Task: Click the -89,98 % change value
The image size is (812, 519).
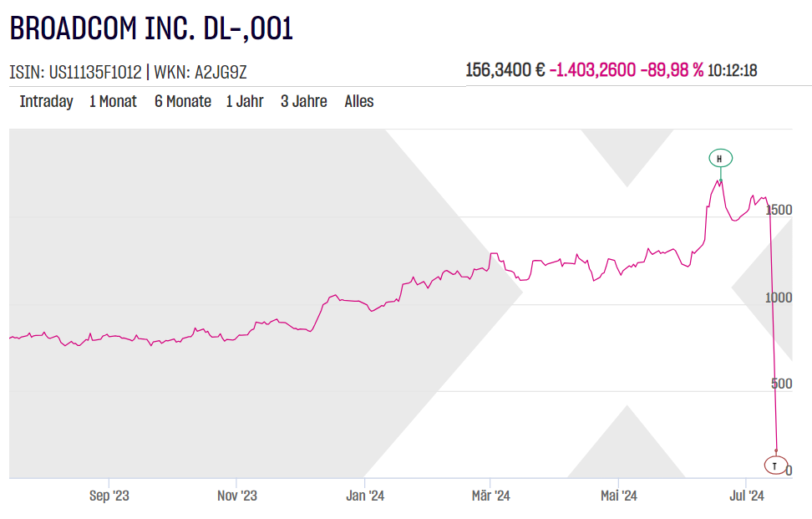Action: 671,70
